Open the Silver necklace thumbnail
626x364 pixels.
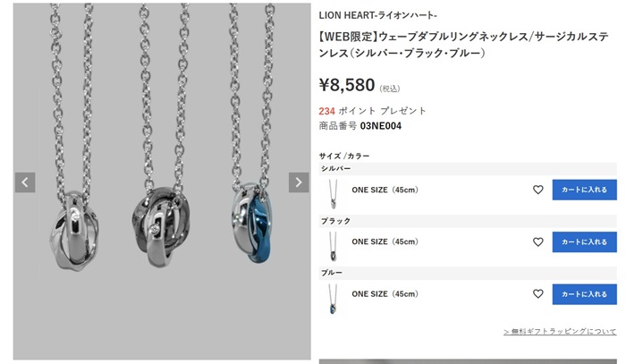(x=333, y=194)
